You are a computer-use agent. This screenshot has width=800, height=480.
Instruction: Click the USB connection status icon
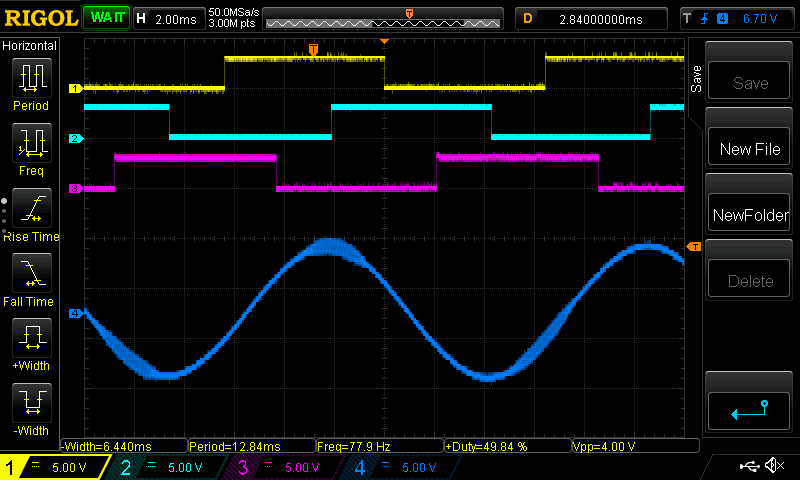[x=749, y=466]
